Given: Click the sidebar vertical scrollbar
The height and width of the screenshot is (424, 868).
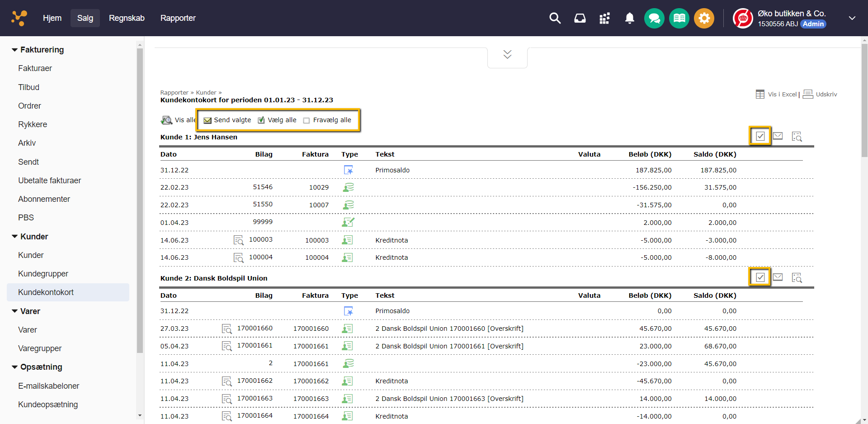Looking at the screenshot, I should click(140, 199).
